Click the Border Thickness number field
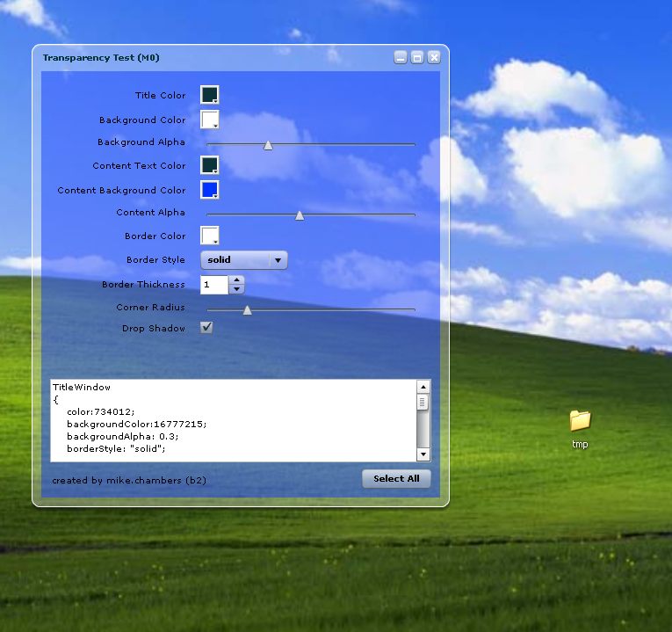The width and height of the screenshot is (672, 632). (214, 285)
